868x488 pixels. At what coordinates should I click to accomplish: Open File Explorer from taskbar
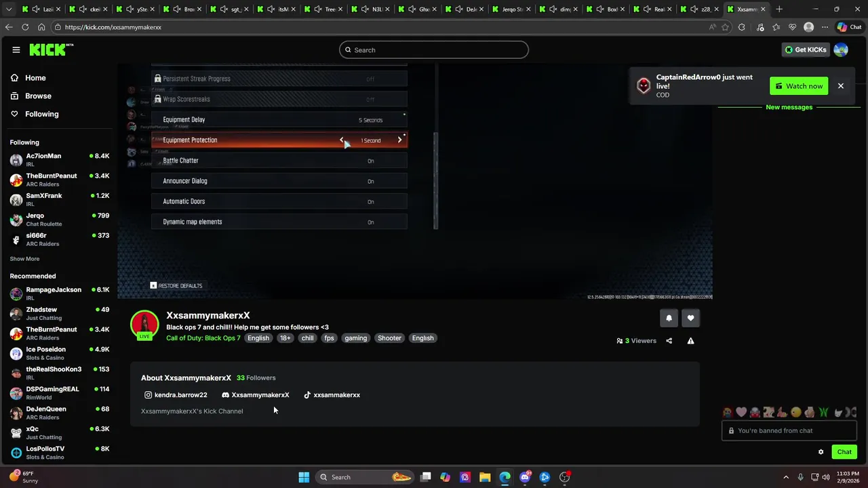pos(485,477)
